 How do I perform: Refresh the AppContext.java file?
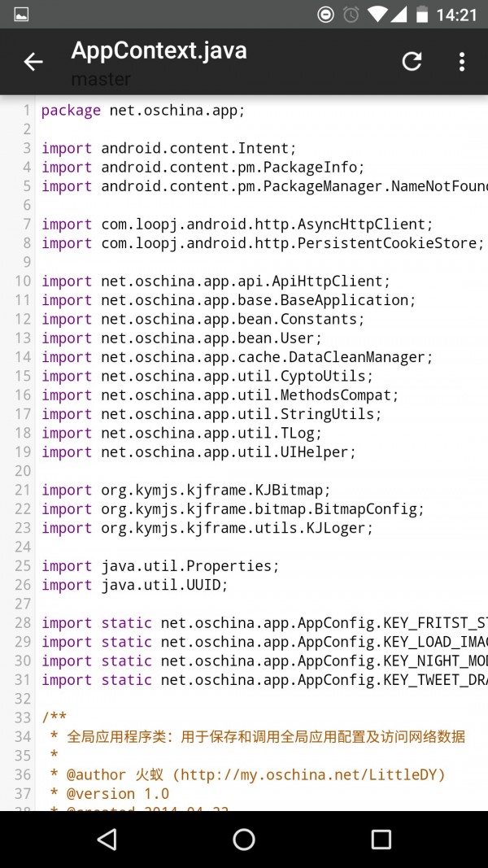click(x=412, y=62)
